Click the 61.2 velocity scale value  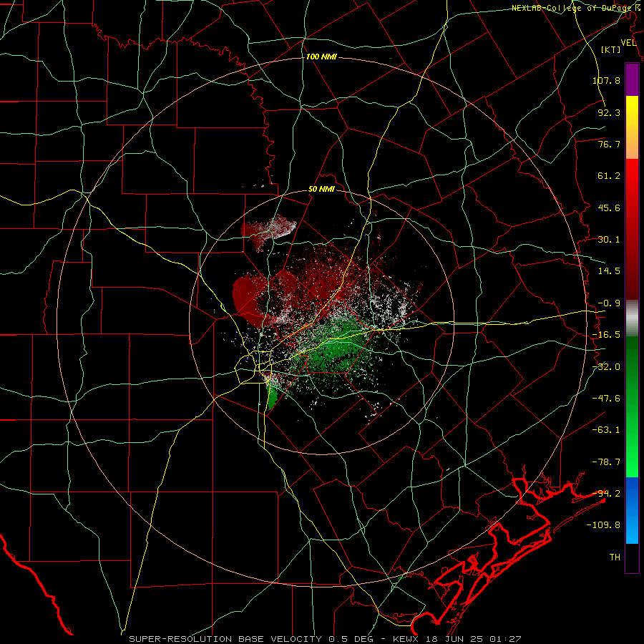pyautogui.click(x=609, y=176)
